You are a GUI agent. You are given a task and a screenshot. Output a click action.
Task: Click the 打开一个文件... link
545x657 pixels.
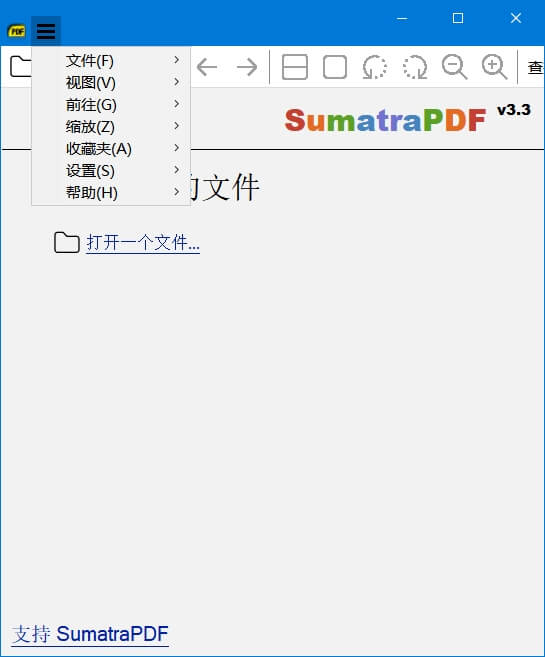point(143,243)
